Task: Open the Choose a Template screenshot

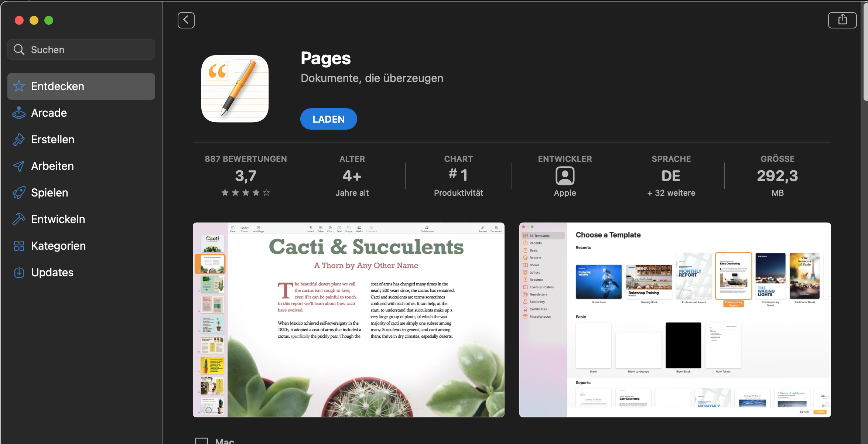Action: (x=675, y=320)
